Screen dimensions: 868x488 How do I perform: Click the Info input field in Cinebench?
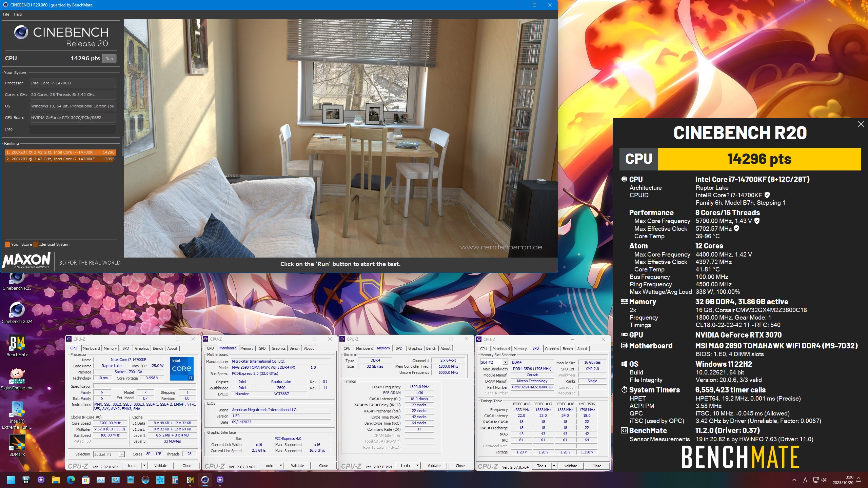[73, 129]
